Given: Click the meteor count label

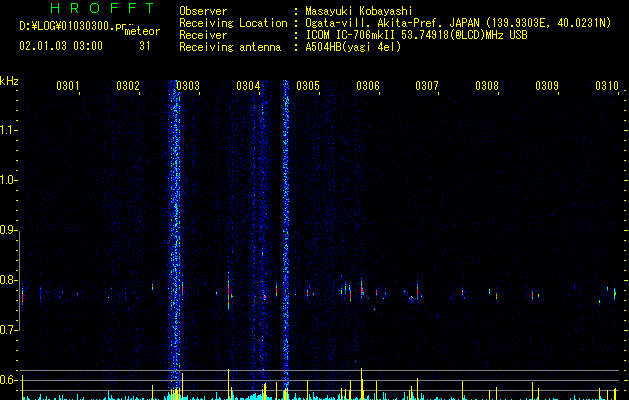Looking at the screenshot, I should pyautogui.click(x=142, y=31).
